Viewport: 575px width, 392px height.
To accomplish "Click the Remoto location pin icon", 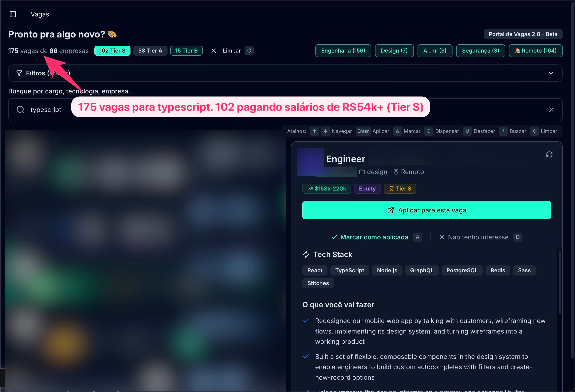I will (396, 172).
